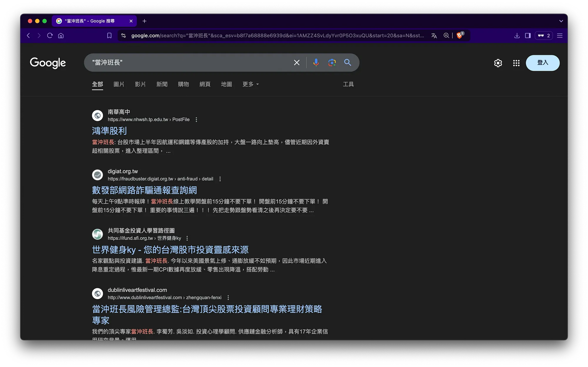Open the 鴻準股利 result link
The image size is (588, 367).
(x=109, y=131)
